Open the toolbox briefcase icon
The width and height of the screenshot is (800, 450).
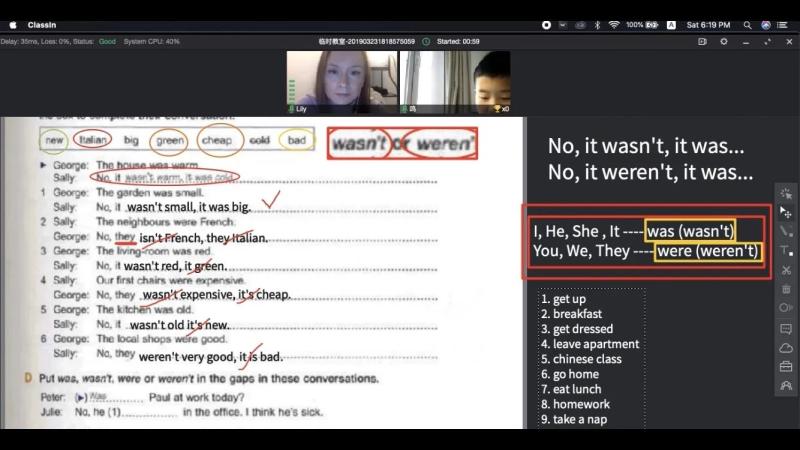coord(786,366)
